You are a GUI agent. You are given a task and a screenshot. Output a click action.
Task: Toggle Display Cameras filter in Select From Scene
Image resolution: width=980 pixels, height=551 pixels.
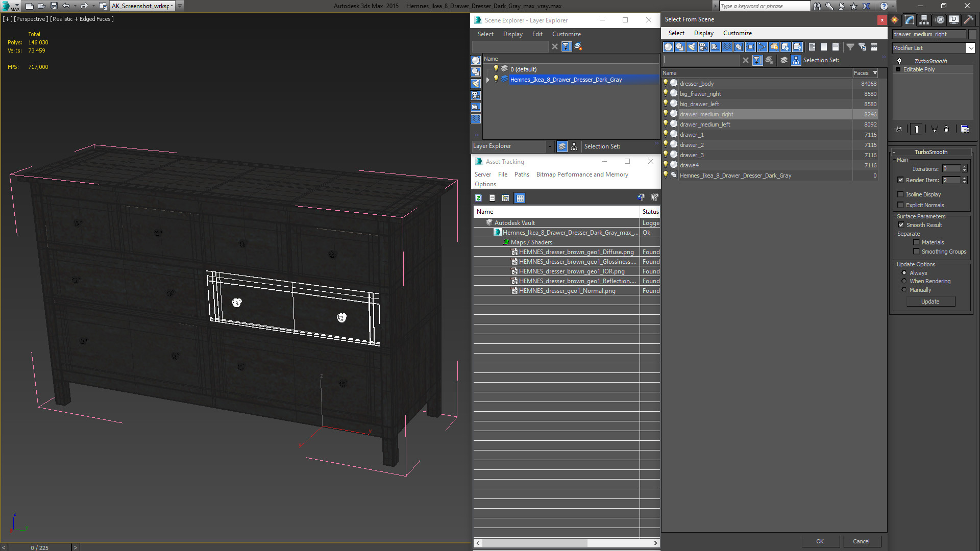tap(703, 47)
